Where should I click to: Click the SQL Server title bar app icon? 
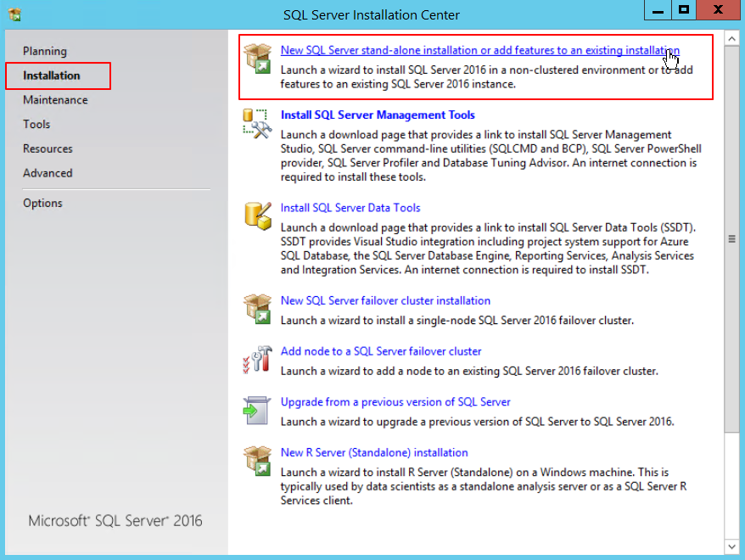click(14, 14)
